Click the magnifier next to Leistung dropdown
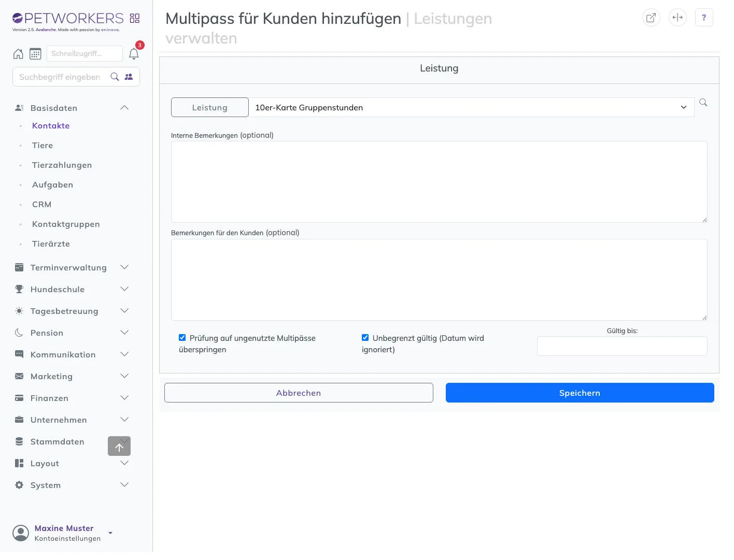Screen dimensions: 734x560 [x=703, y=103]
